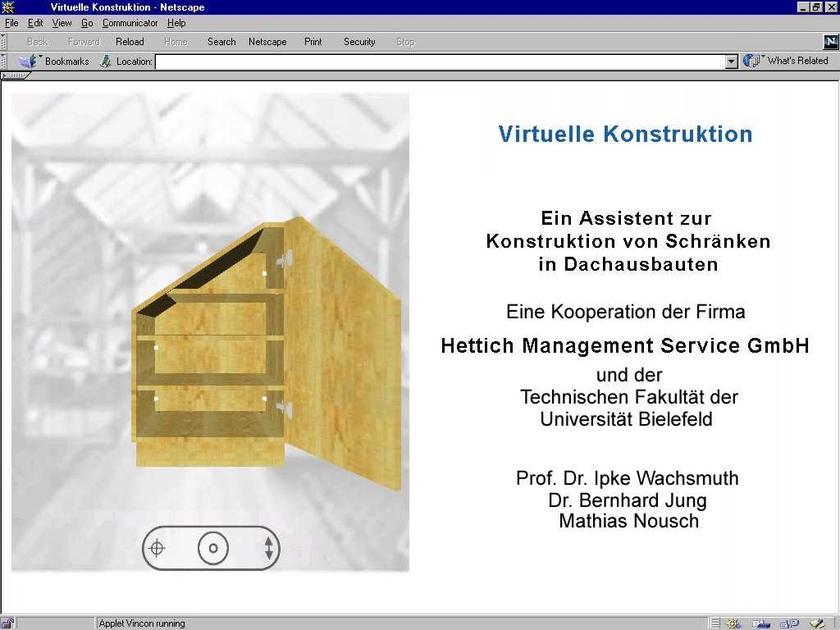Click Reload in the navigation toolbar
840x630 pixels.
(130, 42)
